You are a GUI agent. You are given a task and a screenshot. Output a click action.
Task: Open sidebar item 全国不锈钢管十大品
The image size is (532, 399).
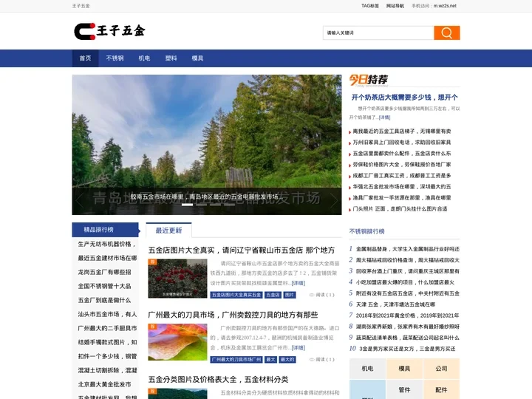point(104,286)
